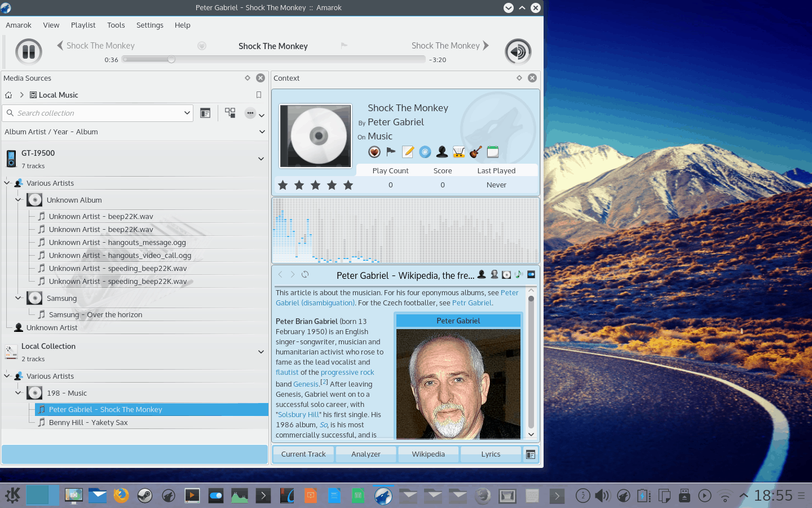Screen dimensions: 812x508
Task: Expand breadcrumb arrow before Local Music
Action: (x=21, y=95)
